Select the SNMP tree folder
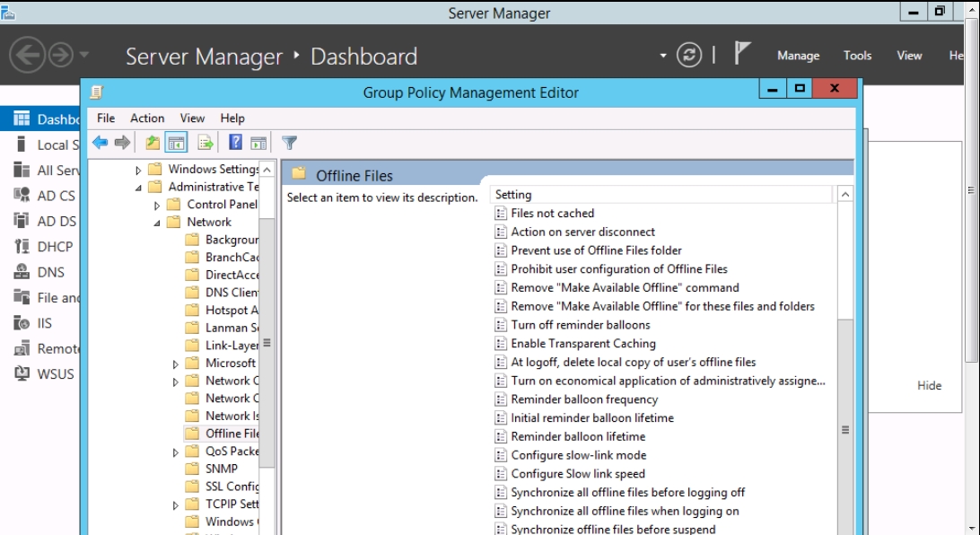 click(x=222, y=469)
